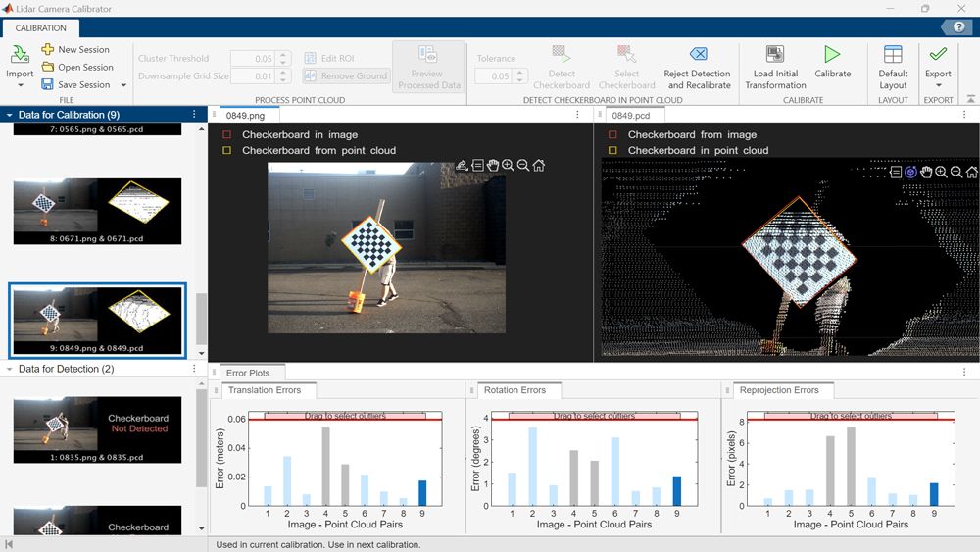Restore home view in image axes
Image resolution: width=980 pixels, height=552 pixels.
coord(539,166)
